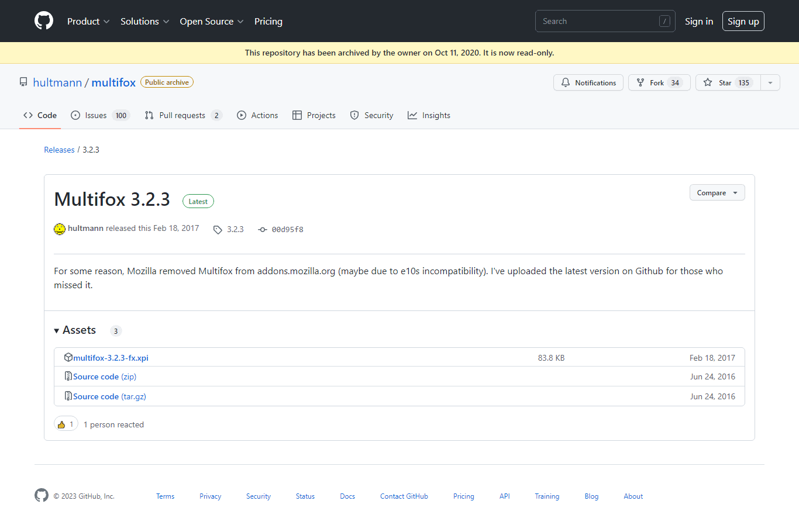
Task: Click the archive icon beside Source code (tar.gz)
Action: [68, 396]
